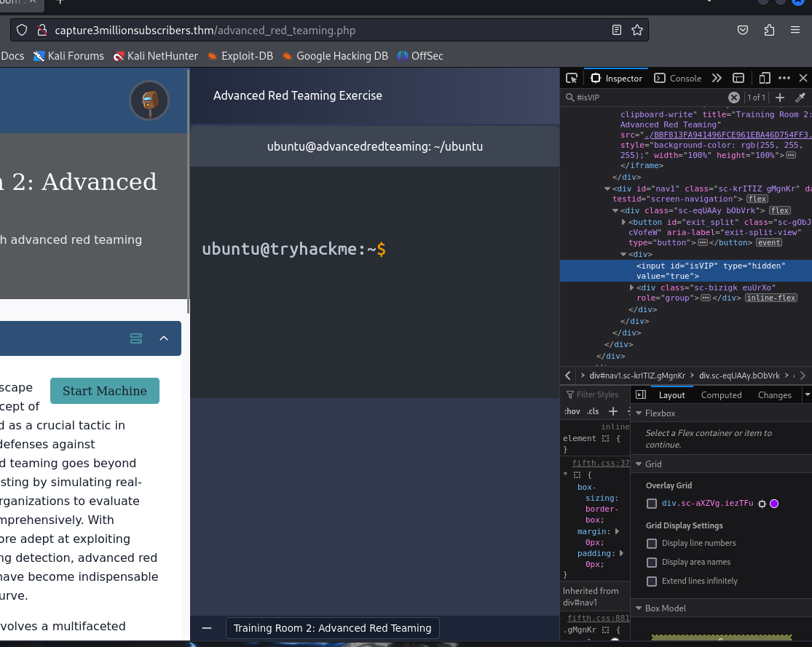The width and height of the screenshot is (812, 647).
Task: Pick a color with the eyedropper in search bar
Action: (800, 97)
